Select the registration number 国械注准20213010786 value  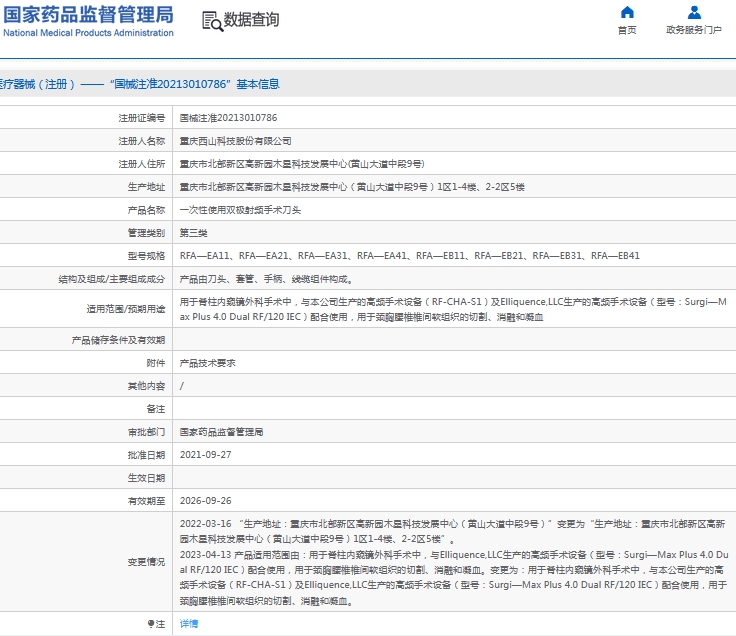[228, 118]
